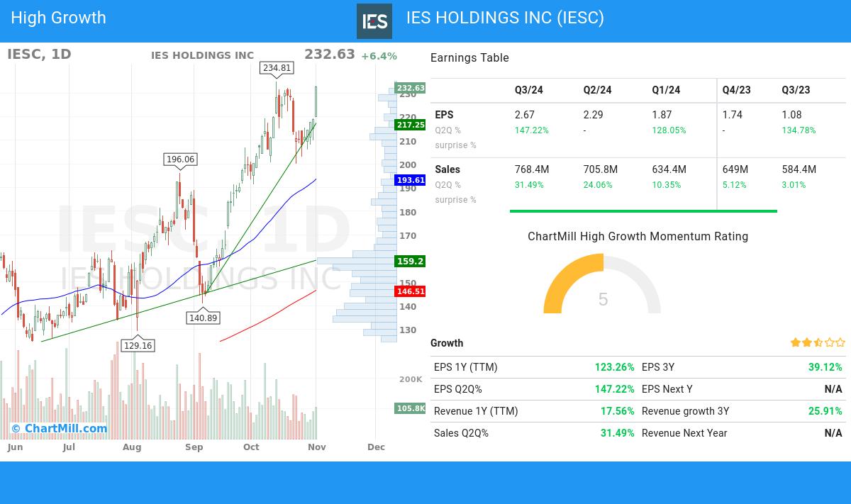The height and width of the screenshot is (504, 851).
Task: Click the Sales value 649M
Action: [x=735, y=169]
